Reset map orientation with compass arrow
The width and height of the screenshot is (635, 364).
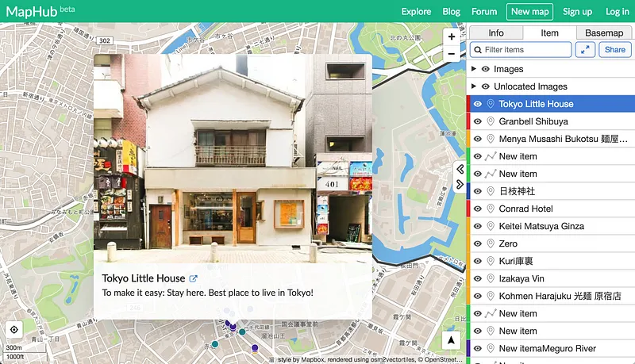tap(452, 340)
